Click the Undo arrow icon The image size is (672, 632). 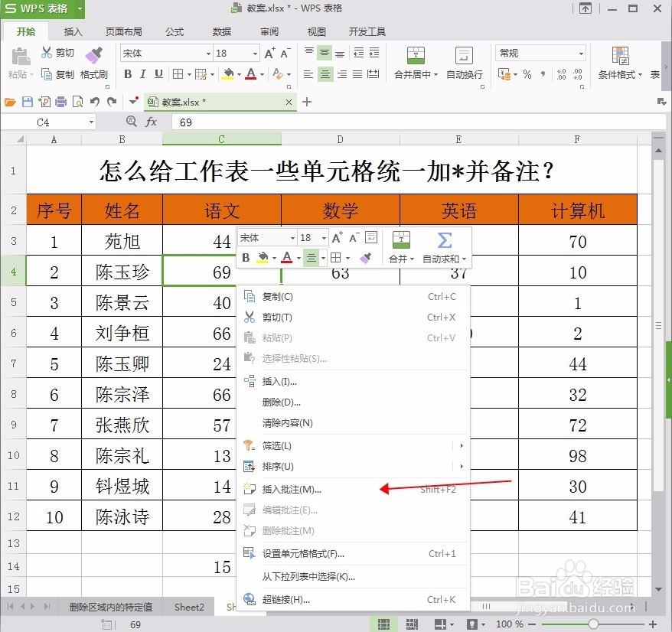point(95,102)
